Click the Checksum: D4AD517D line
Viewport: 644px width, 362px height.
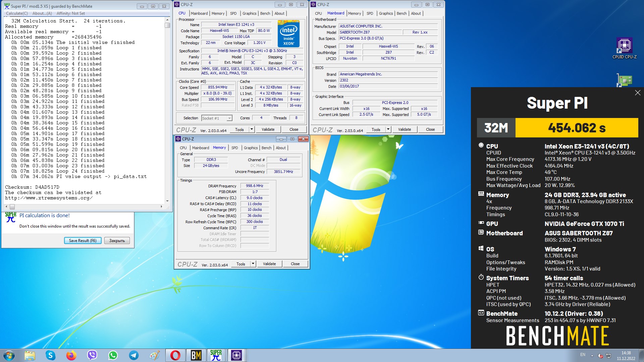(x=32, y=187)
